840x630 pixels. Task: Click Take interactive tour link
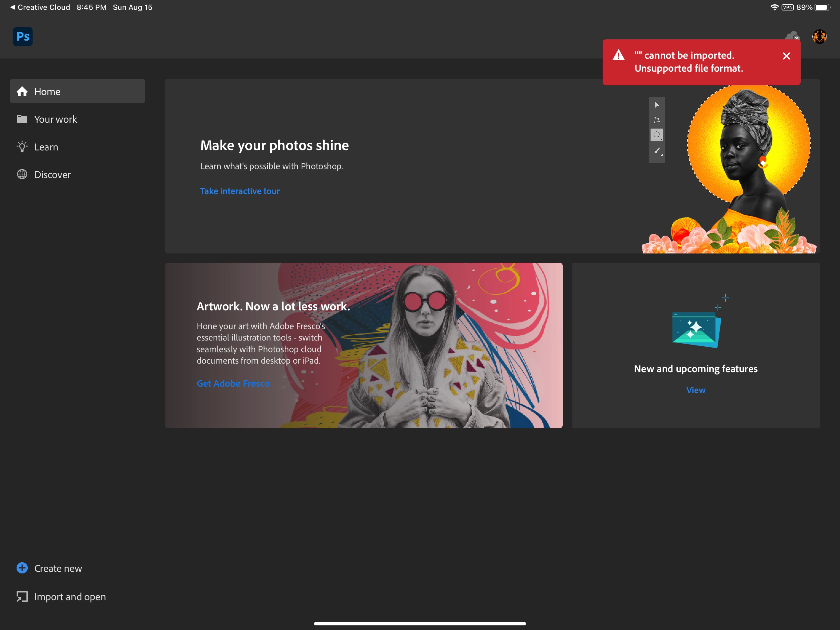click(240, 191)
